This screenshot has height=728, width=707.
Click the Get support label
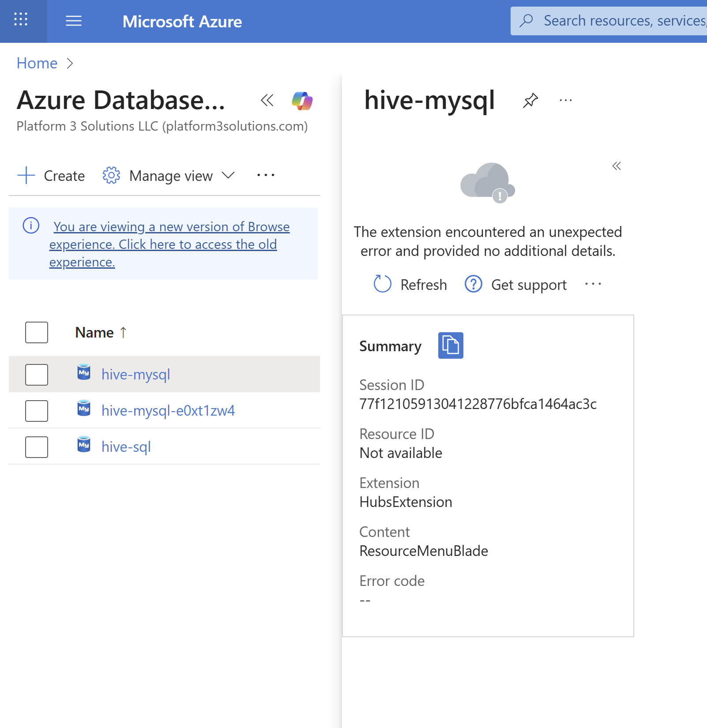coord(529,285)
